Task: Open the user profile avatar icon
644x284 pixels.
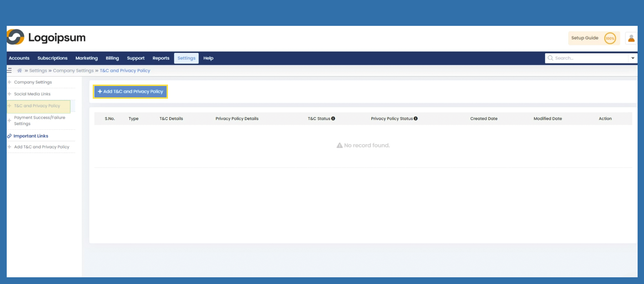Action: pos(631,38)
